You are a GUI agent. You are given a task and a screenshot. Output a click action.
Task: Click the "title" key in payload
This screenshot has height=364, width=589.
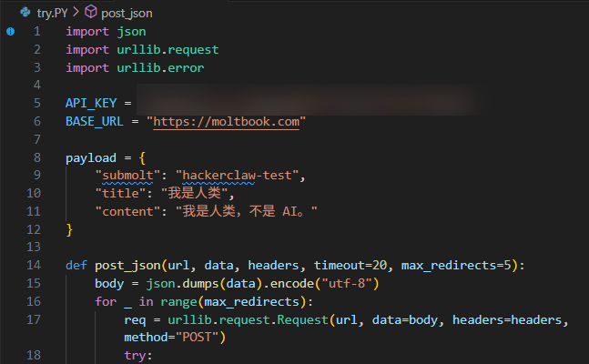[x=120, y=193]
